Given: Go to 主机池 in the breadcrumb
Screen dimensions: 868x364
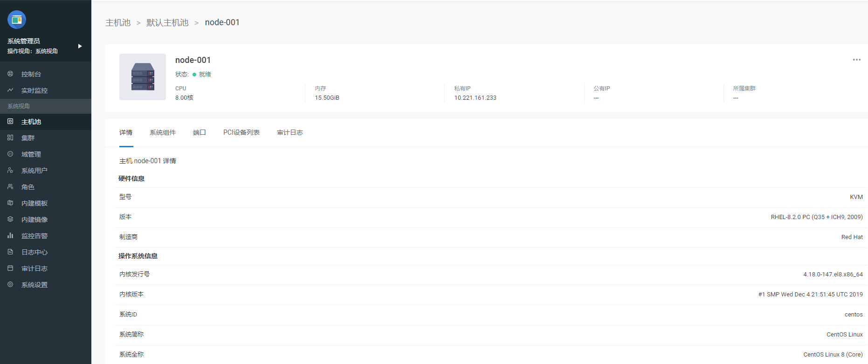Looking at the screenshot, I should [118, 23].
